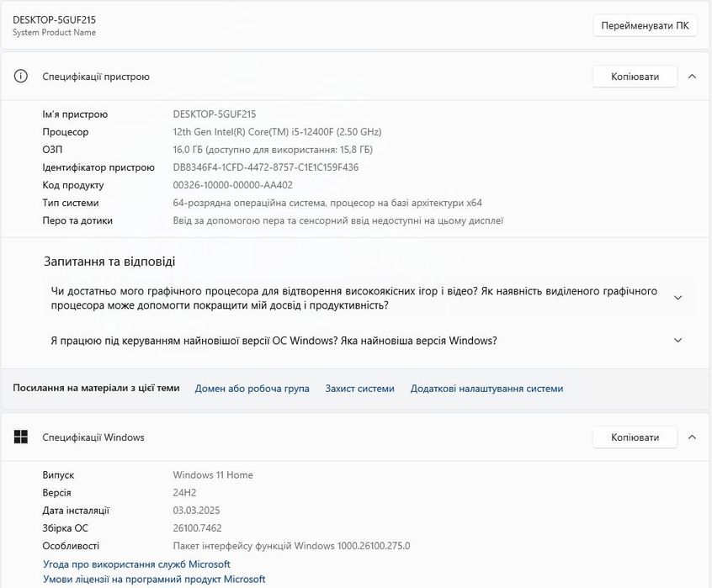Expand the newest Windows version question

click(677, 341)
